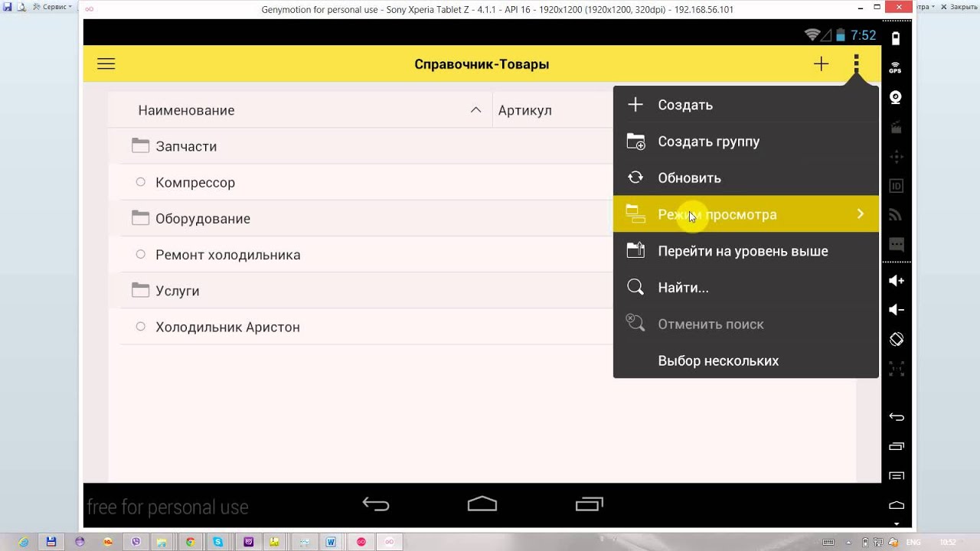Choose "Создать группу" menu entry
Screen dimensions: 980x551
click(746, 142)
